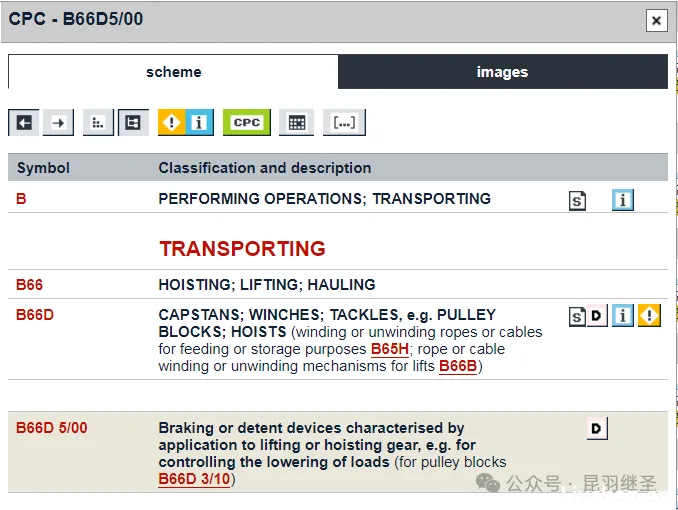Follow the B66B reference link
This screenshot has width=678, height=510.
point(458,366)
